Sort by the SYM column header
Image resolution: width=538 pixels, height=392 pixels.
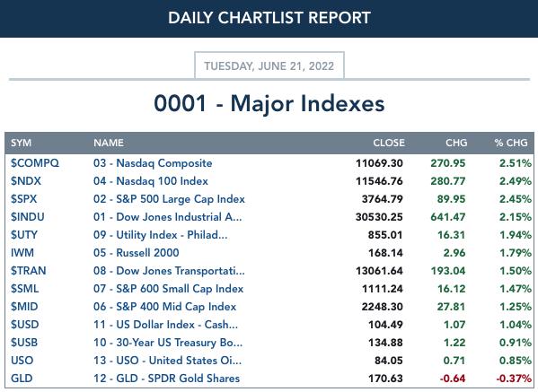pyautogui.click(x=21, y=143)
